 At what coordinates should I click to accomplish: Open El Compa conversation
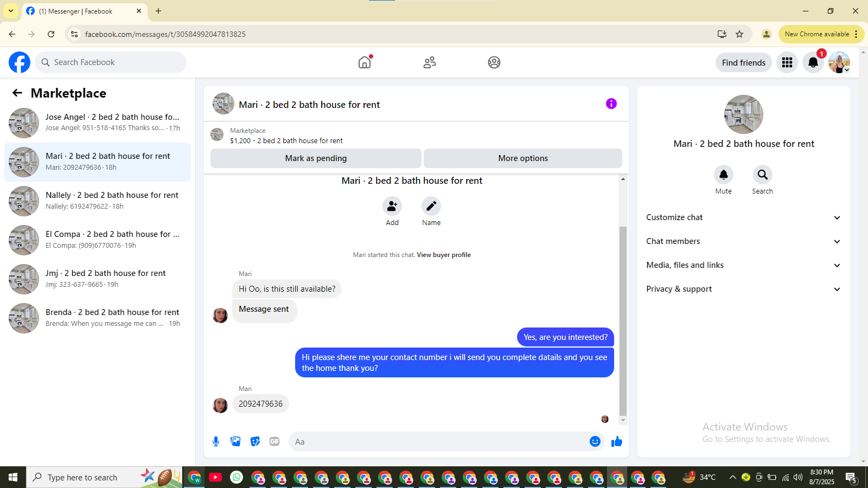[x=98, y=240]
